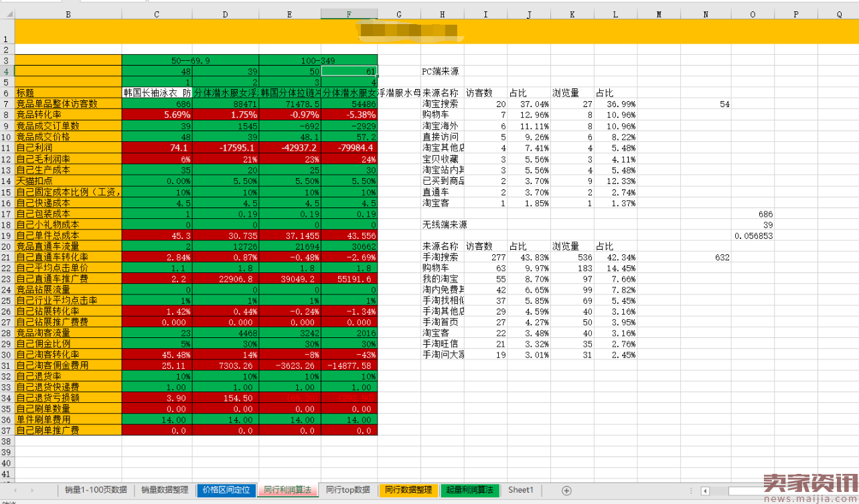Select the 自己淘客佣金费用 label cell
This screenshot has height=504, width=859.
point(68,365)
